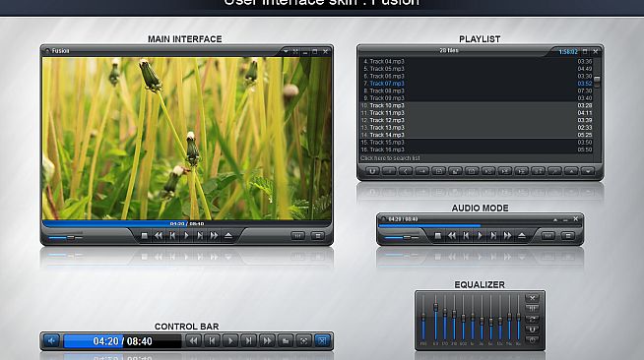Image resolution: width=644 pixels, height=360 pixels.
Task: Click the right-arrow playlist toolbar button
Action: (421, 171)
